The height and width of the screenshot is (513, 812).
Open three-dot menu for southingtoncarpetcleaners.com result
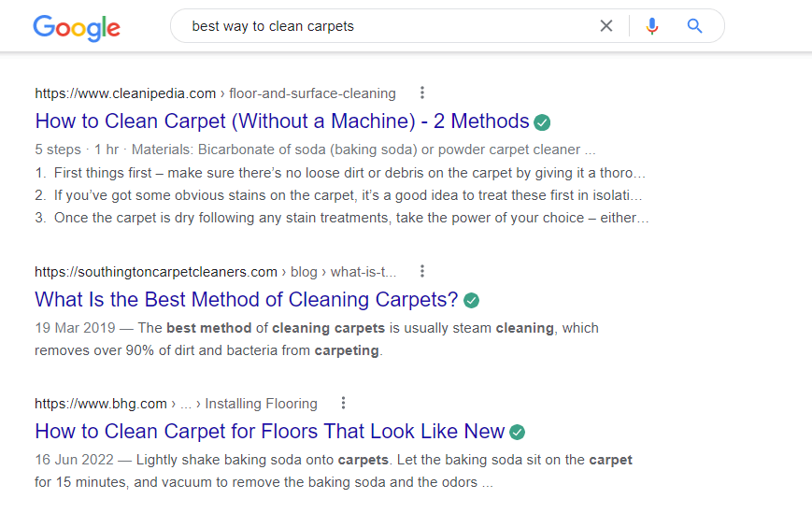point(422,271)
